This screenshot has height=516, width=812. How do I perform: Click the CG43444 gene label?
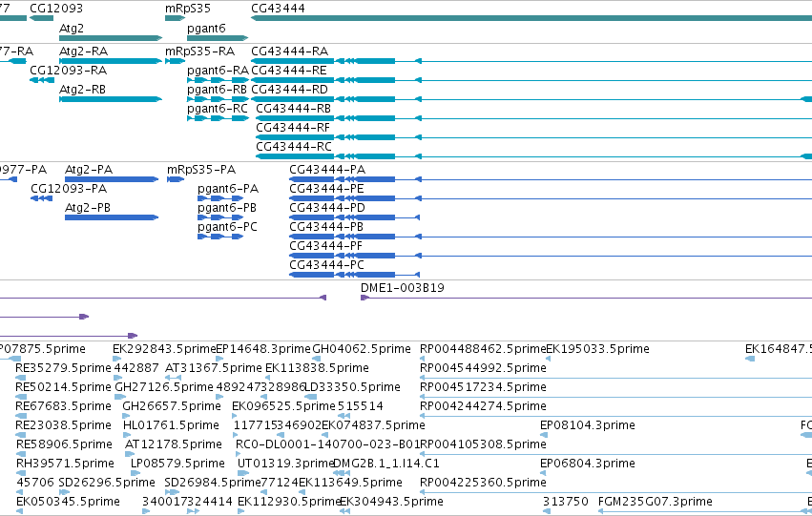coord(278,9)
